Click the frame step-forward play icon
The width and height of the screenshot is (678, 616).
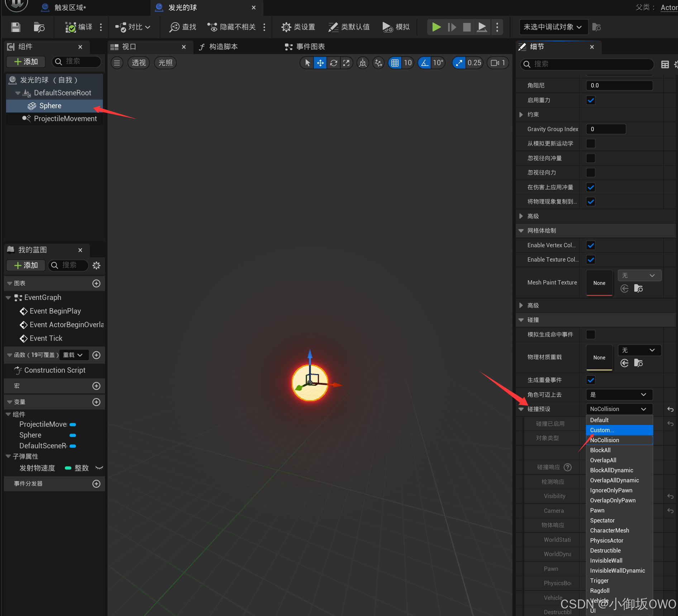tap(452, 27)
